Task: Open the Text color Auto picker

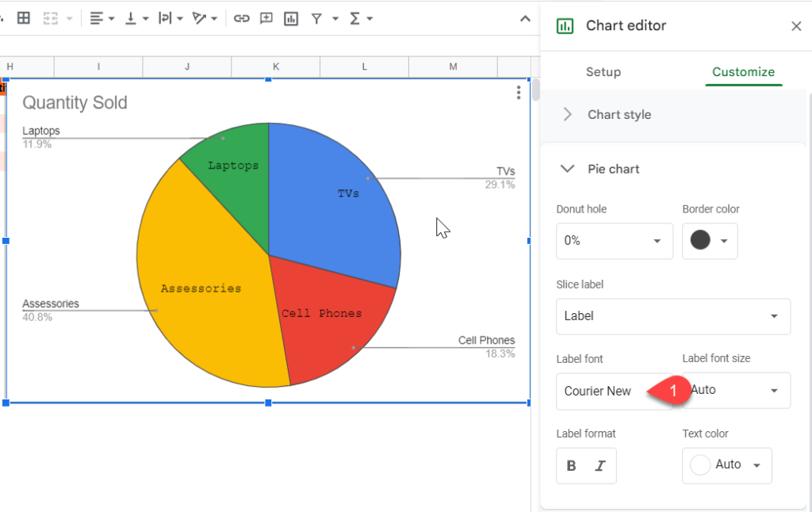Action: coord(726,465)
